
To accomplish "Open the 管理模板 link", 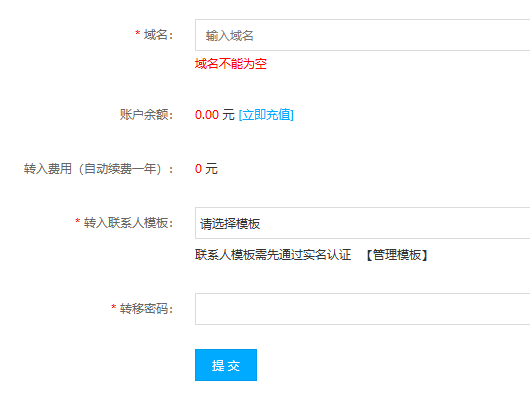I will point(397,255).
